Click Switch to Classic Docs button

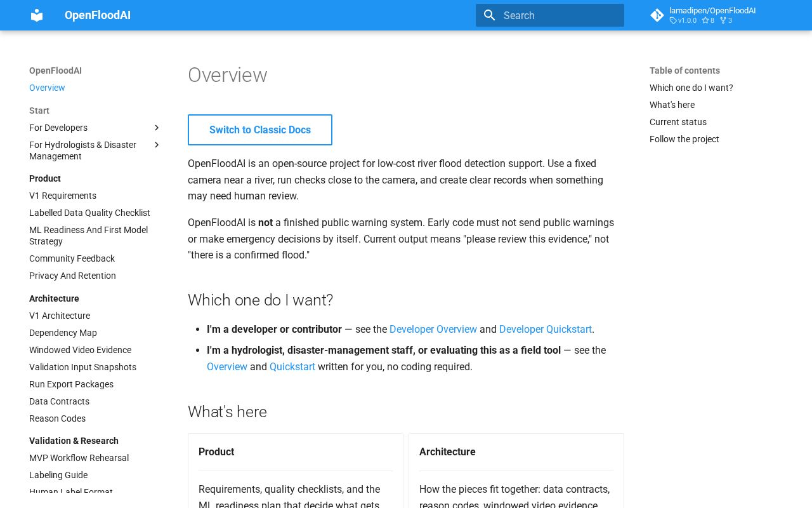point(260,130)
